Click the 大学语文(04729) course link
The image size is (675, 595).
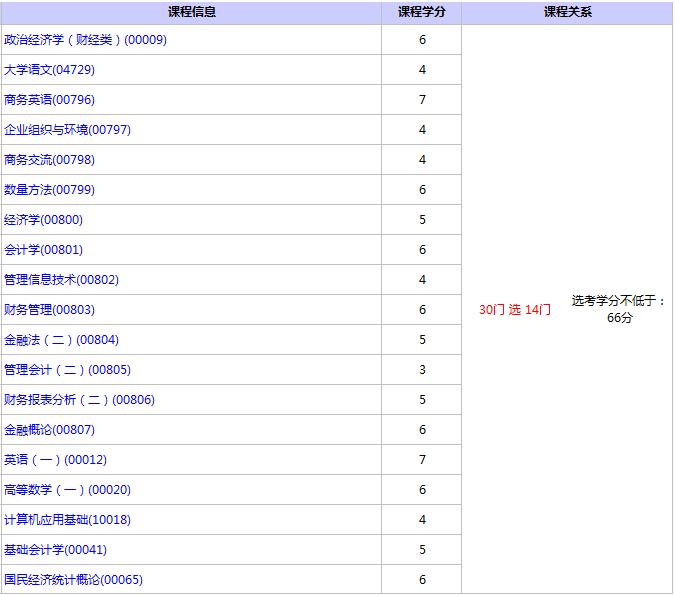[50, 70]
